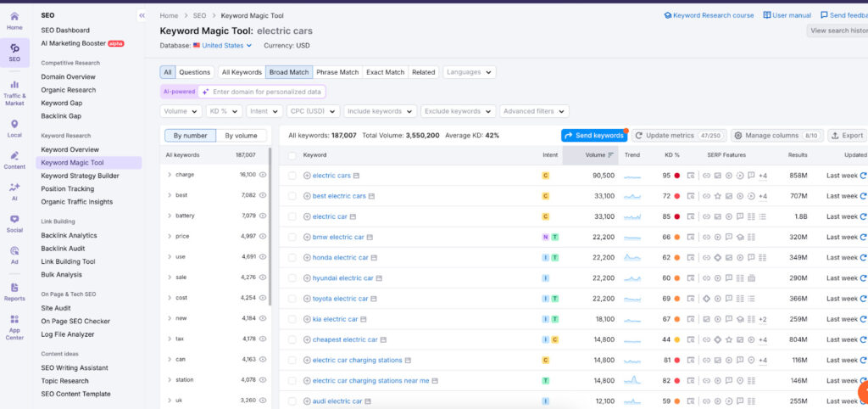
Task: Tick checkbox for electric cars row
Action: (292, 176)
